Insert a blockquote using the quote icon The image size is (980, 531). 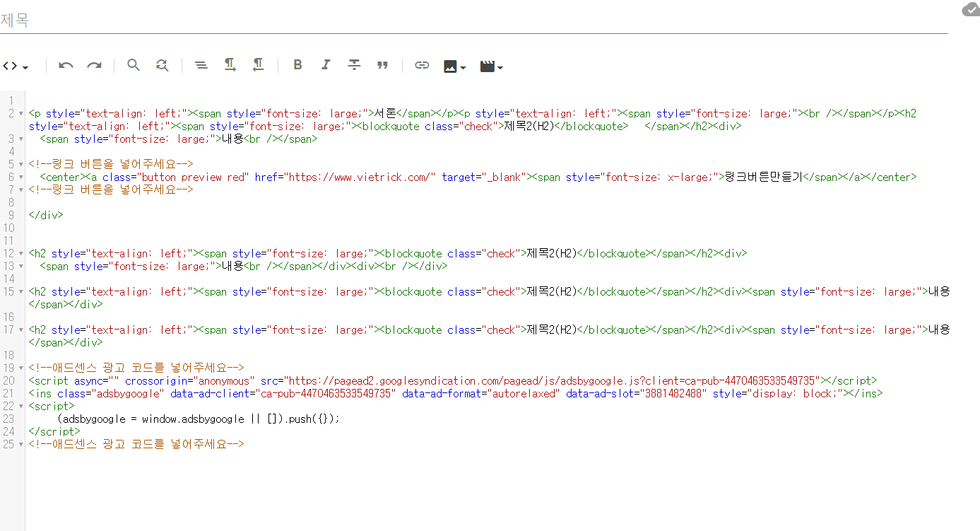click(382, 64)
